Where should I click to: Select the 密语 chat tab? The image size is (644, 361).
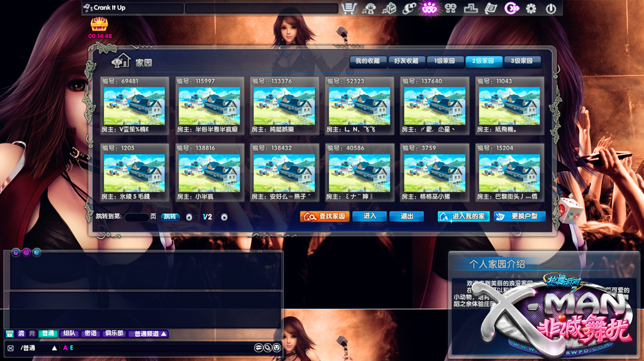tap(91, 333)
